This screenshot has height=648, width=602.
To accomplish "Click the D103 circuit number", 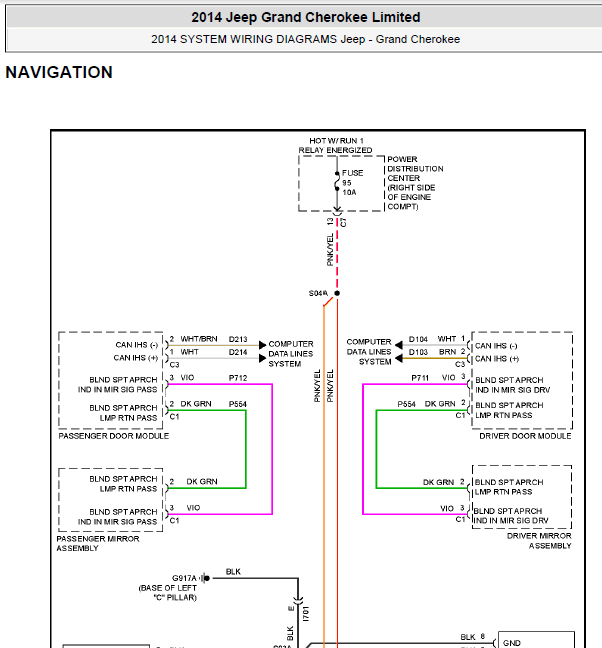I will point(418,352).
